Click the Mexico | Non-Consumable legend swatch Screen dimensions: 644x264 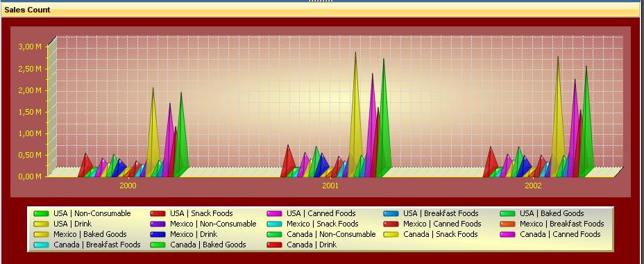(158, 224)
